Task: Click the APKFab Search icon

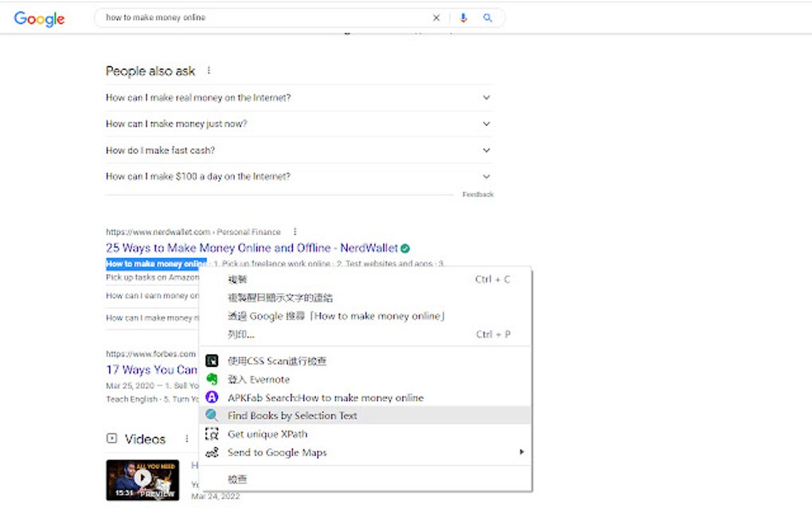Action: point(212,397)
